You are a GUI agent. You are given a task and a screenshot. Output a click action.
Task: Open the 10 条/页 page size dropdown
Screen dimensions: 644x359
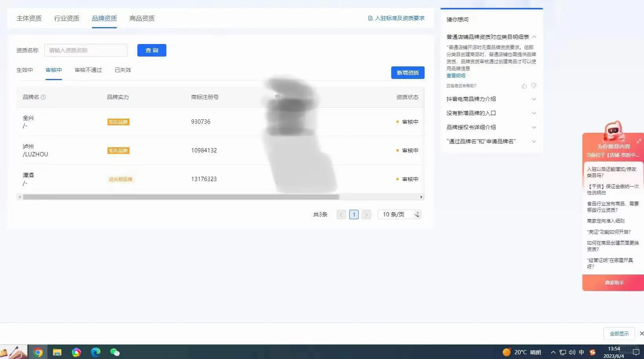(399, 214)
